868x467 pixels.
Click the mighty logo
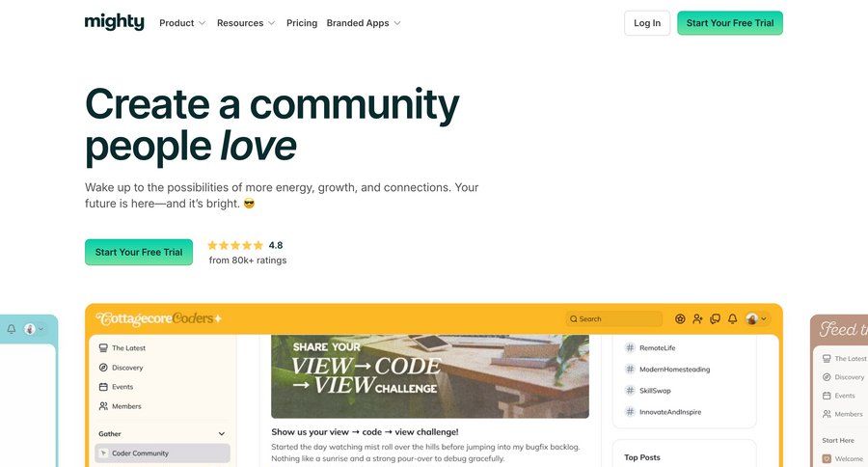tap(114, 22)
